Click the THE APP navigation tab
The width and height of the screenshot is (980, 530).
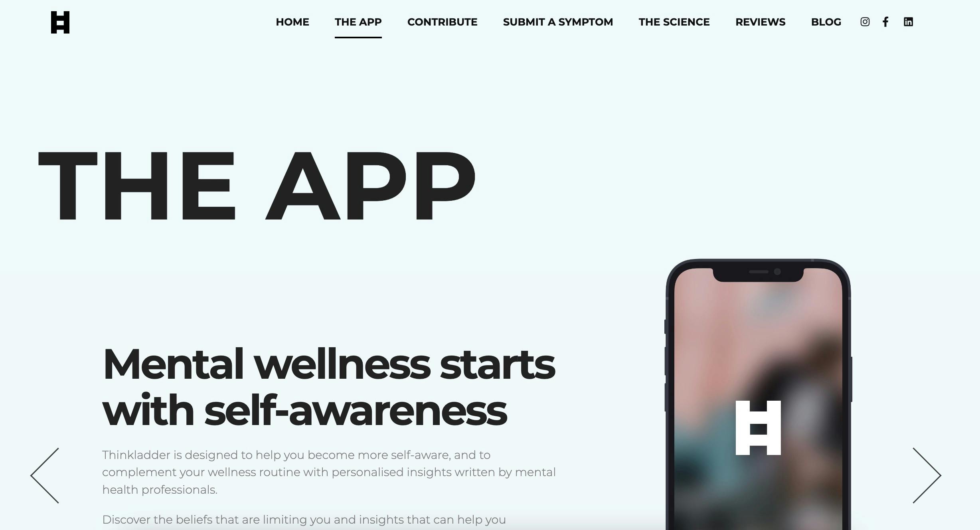pos(358,22)
